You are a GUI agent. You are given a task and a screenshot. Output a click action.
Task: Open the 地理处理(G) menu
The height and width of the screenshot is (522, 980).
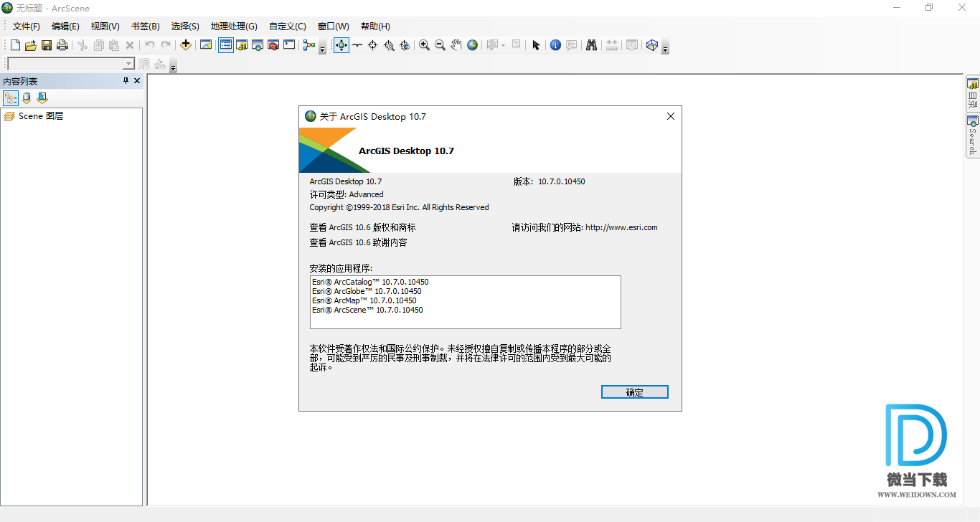(234, 27)
